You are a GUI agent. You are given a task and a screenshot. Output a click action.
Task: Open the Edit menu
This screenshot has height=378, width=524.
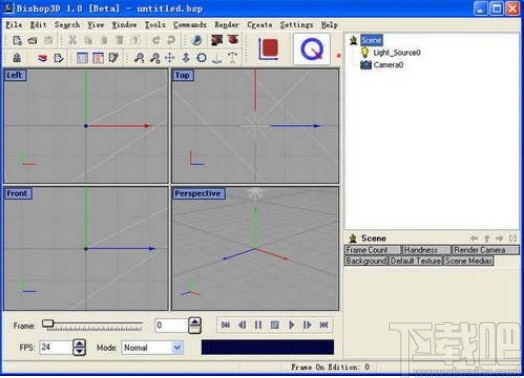pos(38,25)
